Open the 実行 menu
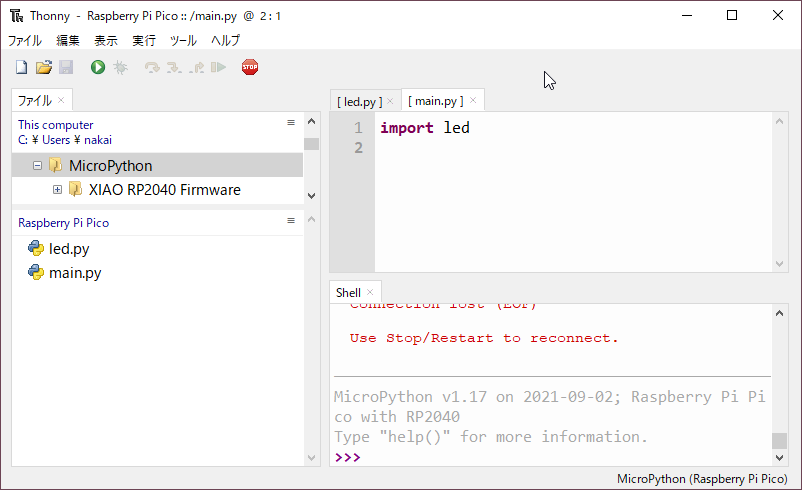 click(144, 40)
